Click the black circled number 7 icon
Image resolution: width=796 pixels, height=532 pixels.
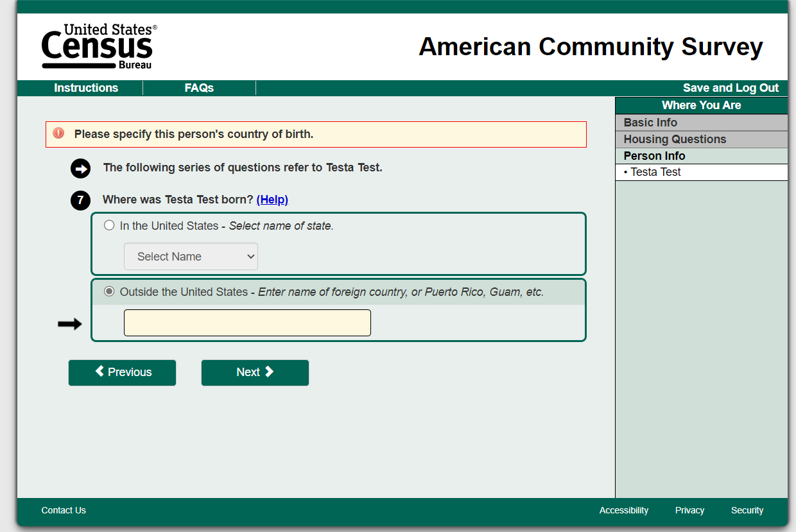tap(80, 200)
